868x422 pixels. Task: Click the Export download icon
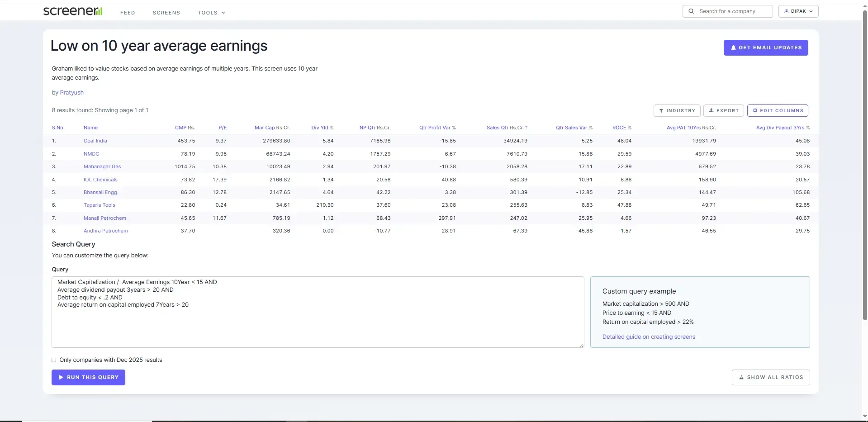tap(711, 111)
